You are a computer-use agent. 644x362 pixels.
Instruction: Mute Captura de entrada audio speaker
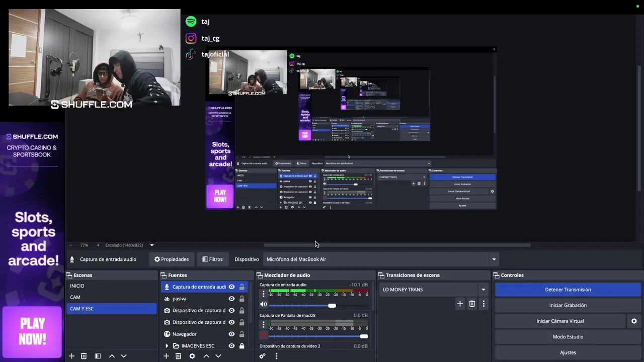click(263, 304)
